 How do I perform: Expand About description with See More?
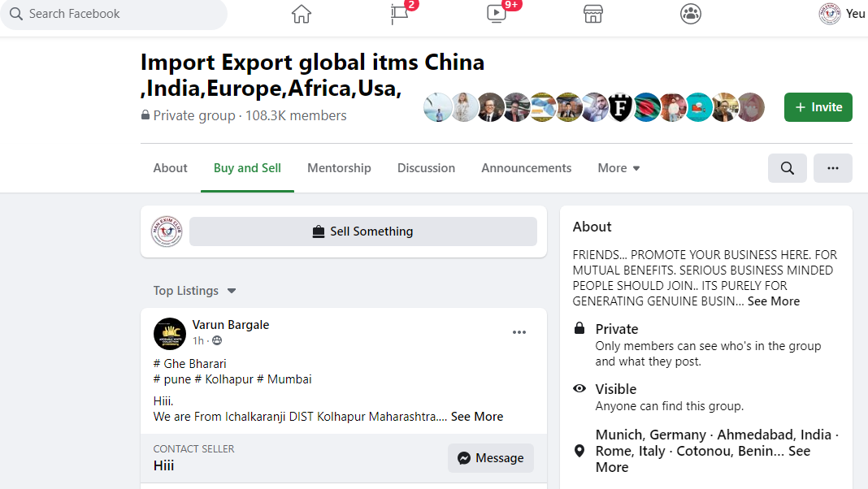coord(774,301)
